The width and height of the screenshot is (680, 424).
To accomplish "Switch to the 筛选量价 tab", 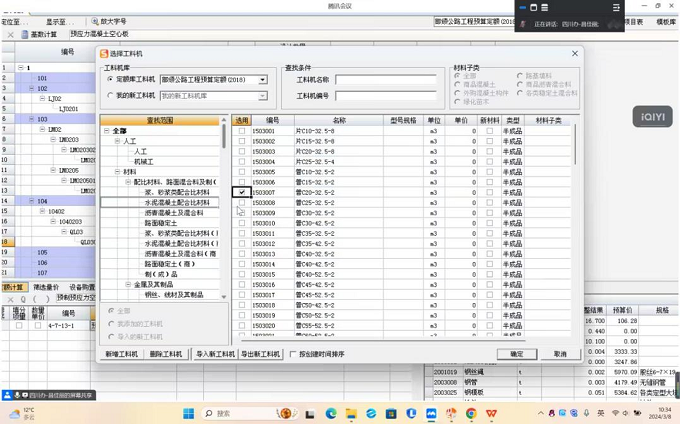I will point(46,287).
